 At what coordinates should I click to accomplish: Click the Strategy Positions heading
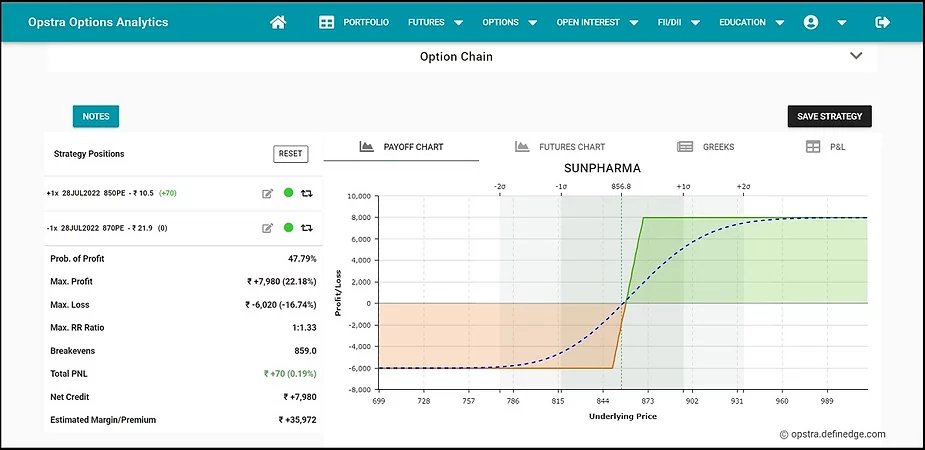point(89,154)
